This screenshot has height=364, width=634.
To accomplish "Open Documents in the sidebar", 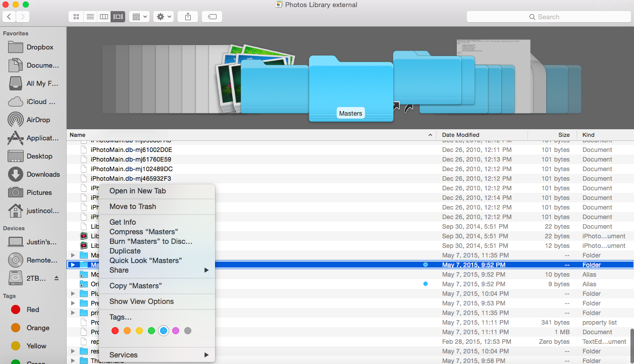I will pyautogui.click(x=33, y=65).
